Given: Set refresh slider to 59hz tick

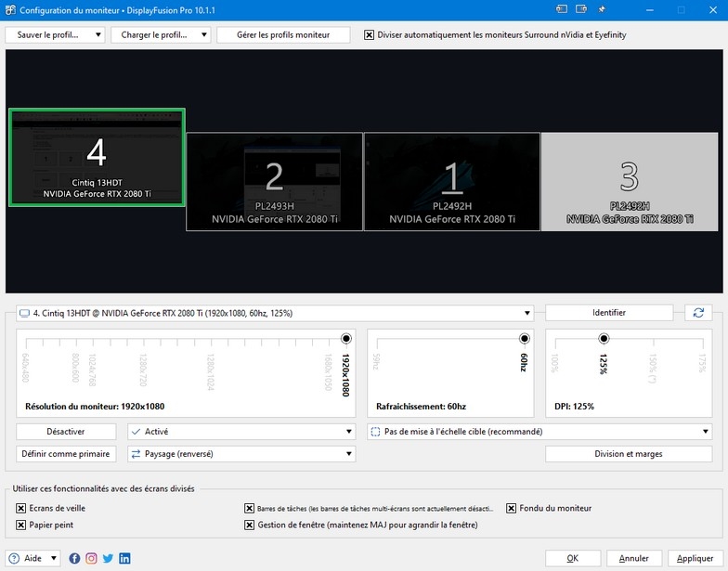Looking at the screenshot, I should [377, 344].
